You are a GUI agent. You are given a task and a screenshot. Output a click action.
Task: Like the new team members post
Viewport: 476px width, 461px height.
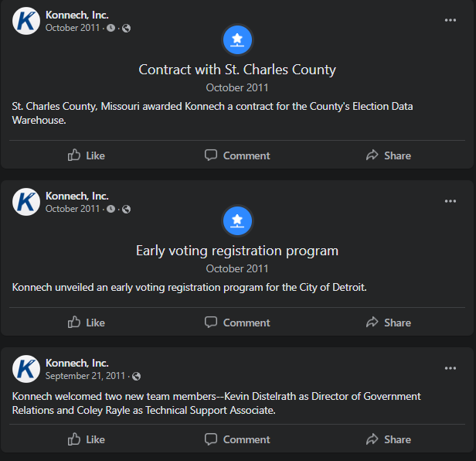pyautogui.click(x=86, y=439)
